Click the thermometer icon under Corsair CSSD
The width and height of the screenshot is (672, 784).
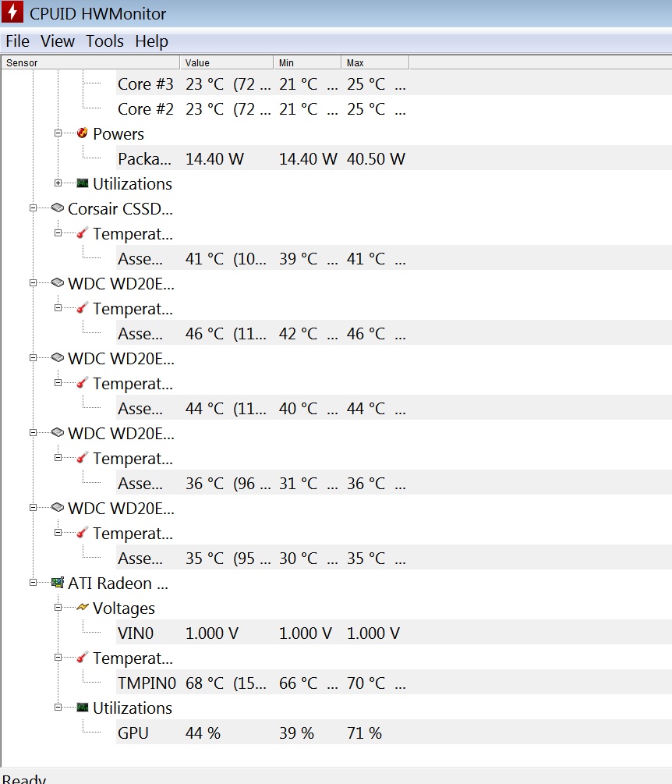tap(83, 232)
